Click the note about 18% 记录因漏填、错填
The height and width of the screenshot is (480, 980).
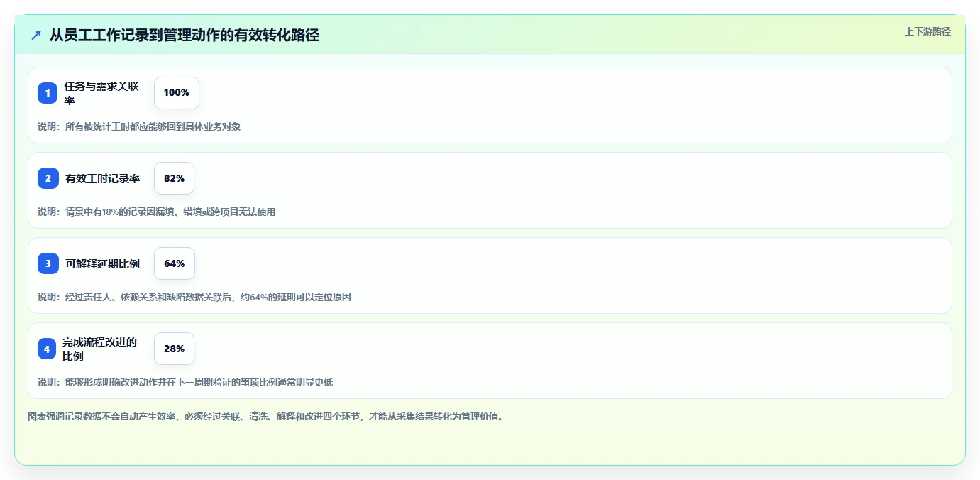click(156, 212)
